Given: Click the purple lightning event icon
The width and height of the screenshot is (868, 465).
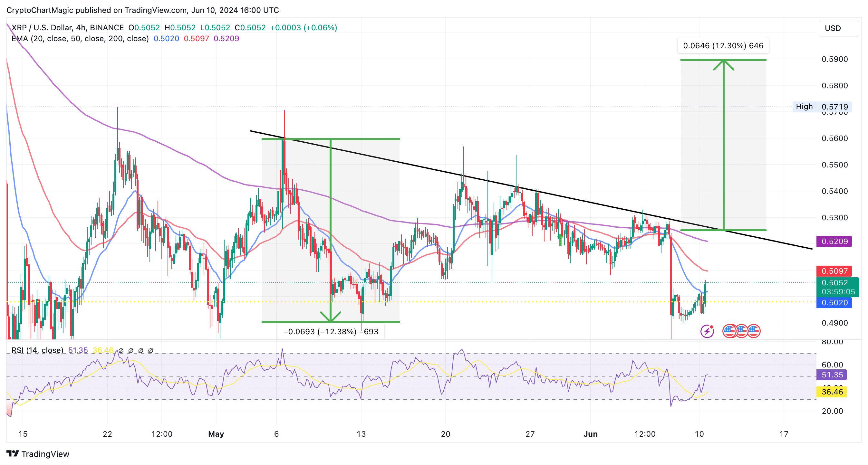Looking at the screenshot, I should click(x=707, y=331).
